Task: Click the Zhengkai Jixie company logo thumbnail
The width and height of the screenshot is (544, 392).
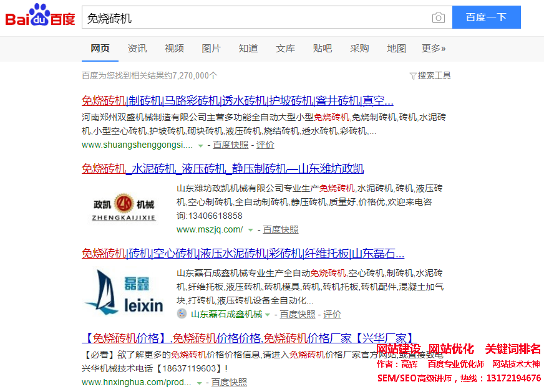Action: [x=124, y=209]
